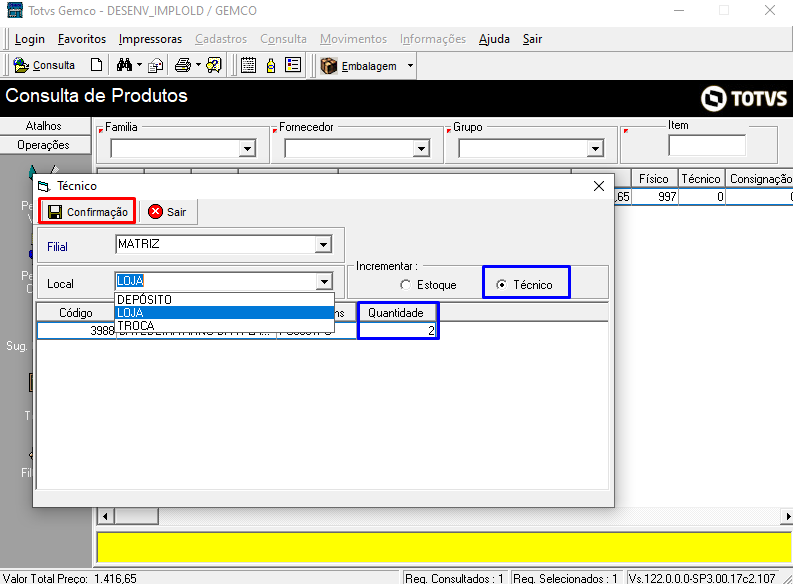
Task: Click the calendar notepad icon
Action: [x=248, y=65]
